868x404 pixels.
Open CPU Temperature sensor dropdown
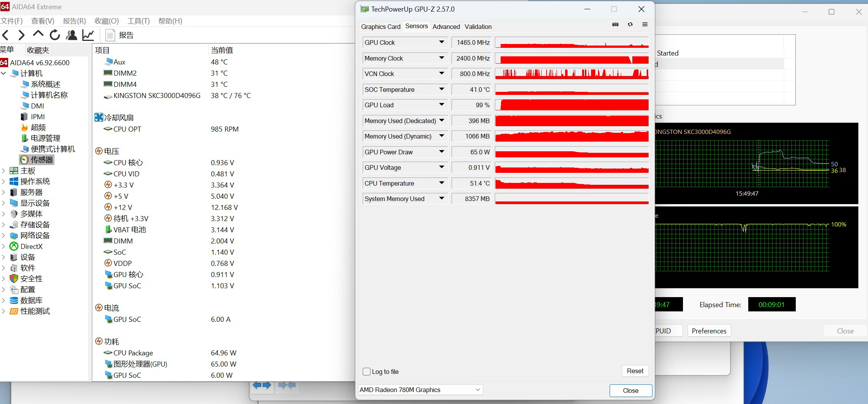click(442, 183)
